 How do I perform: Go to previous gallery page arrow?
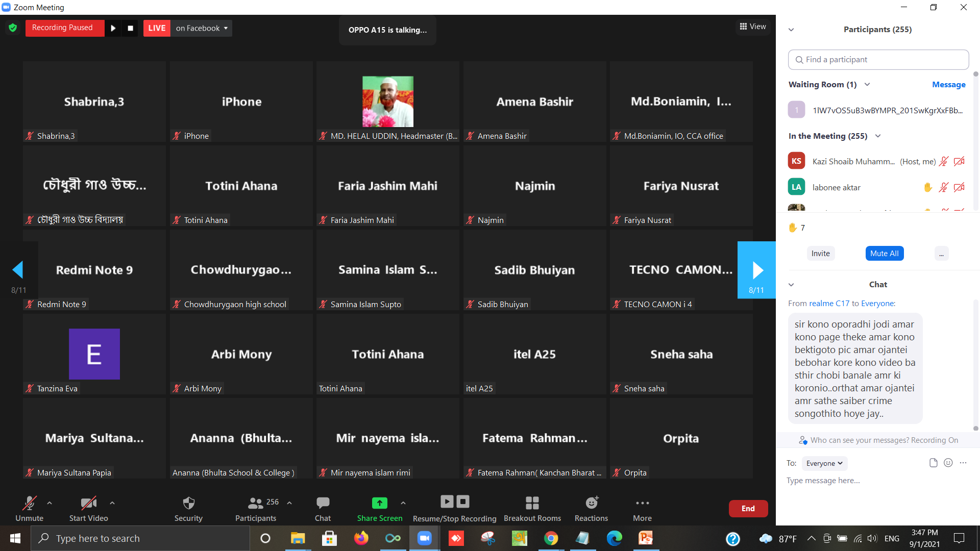(x=18, y=270)
